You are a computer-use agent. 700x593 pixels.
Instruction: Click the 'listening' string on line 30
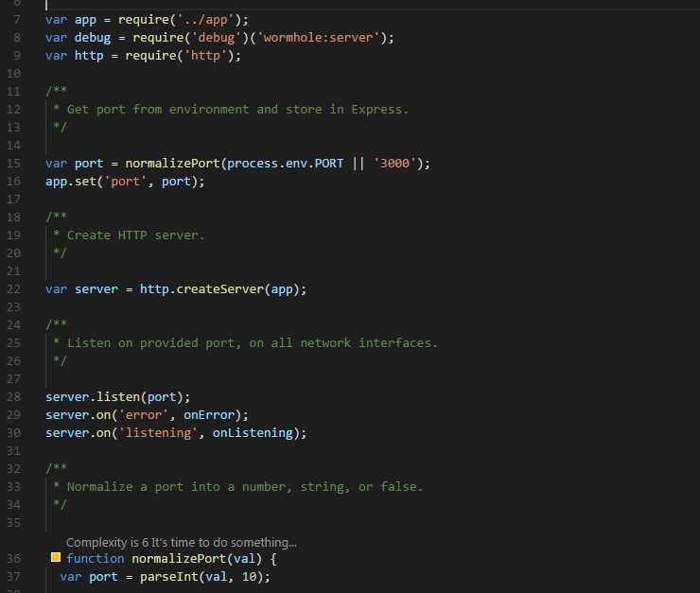tap(158, 433)
